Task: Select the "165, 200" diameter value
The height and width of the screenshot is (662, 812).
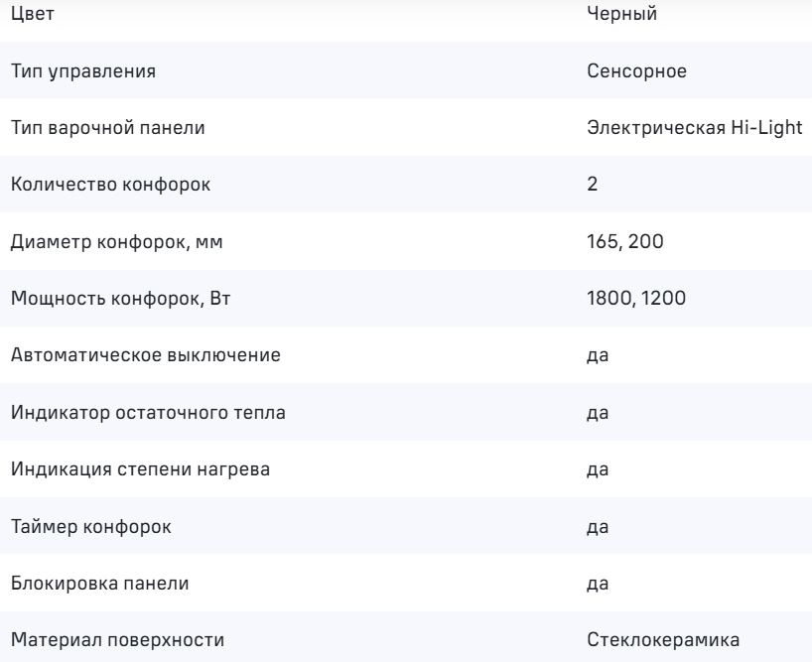Action: tap(619, 242)
